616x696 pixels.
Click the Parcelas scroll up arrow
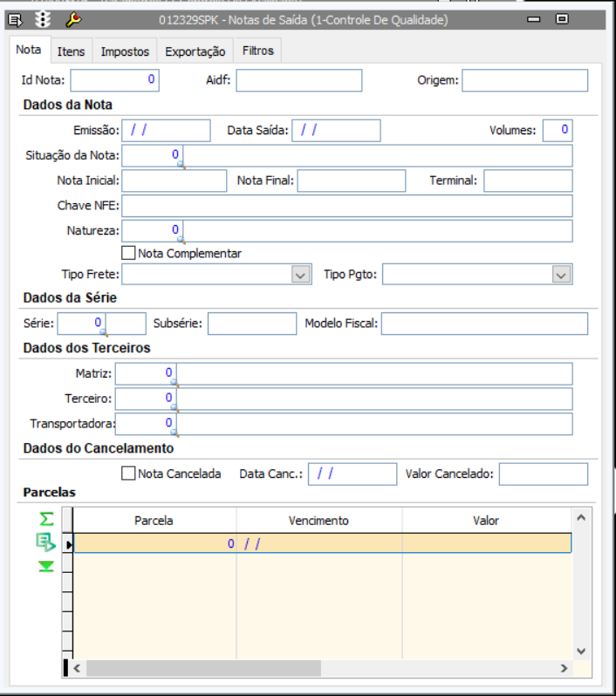[x=581, y=517]
